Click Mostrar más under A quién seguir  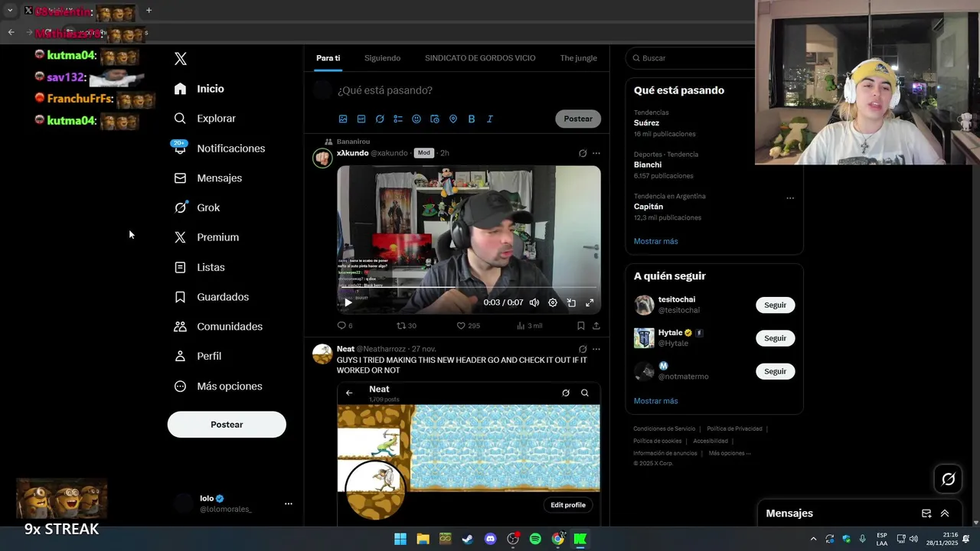[x=655, y=401]
